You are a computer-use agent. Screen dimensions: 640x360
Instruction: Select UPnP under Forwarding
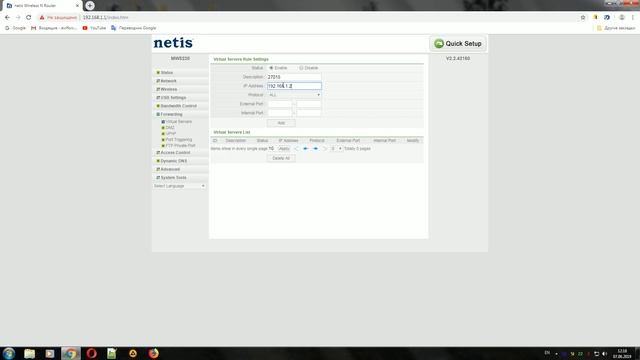pyautogui.click(x=171, y=133)
